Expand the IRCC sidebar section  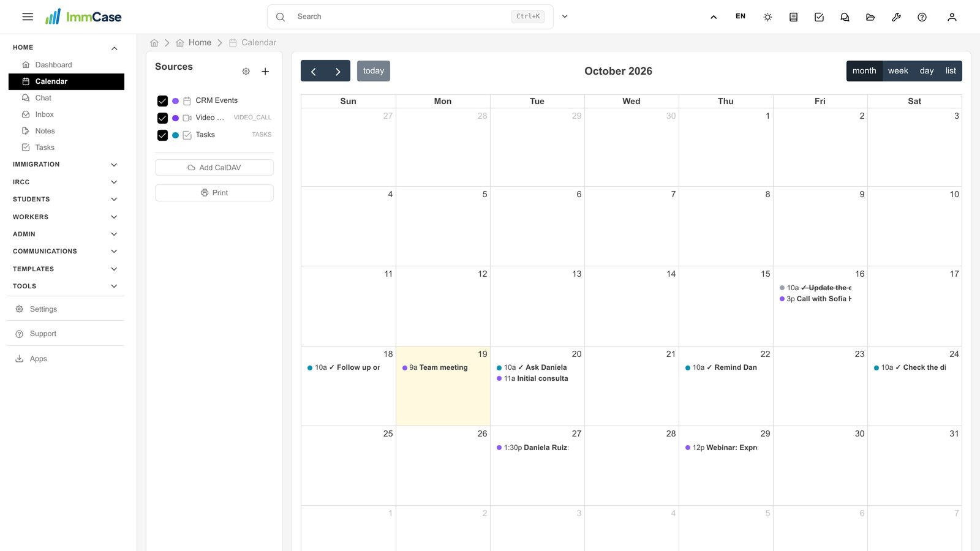66,182
